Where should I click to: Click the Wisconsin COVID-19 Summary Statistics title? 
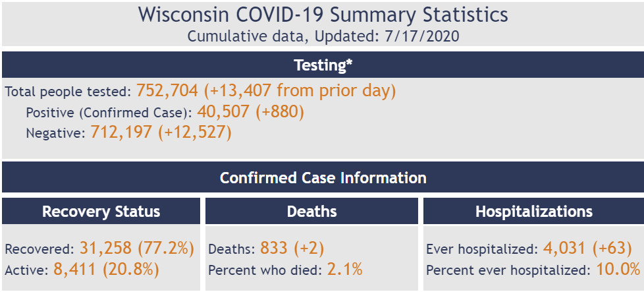[323, 15]
